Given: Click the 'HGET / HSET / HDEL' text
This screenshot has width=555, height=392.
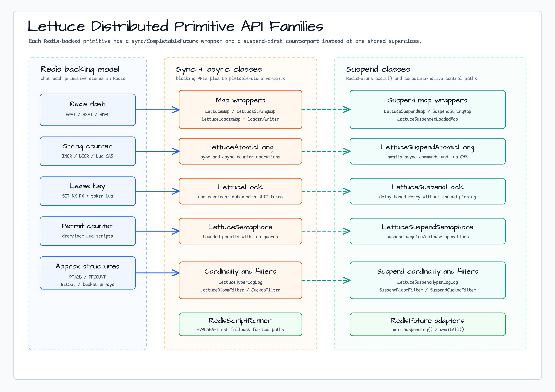Looking at the screenshot, I should point(88,115).
